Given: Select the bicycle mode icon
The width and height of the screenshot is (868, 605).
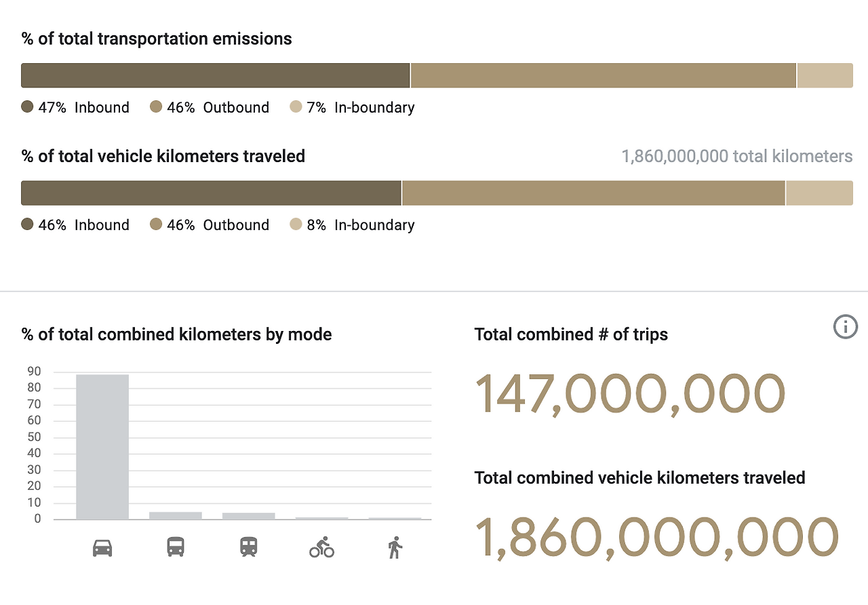Looking at the screenshot, I should point(321,547).
